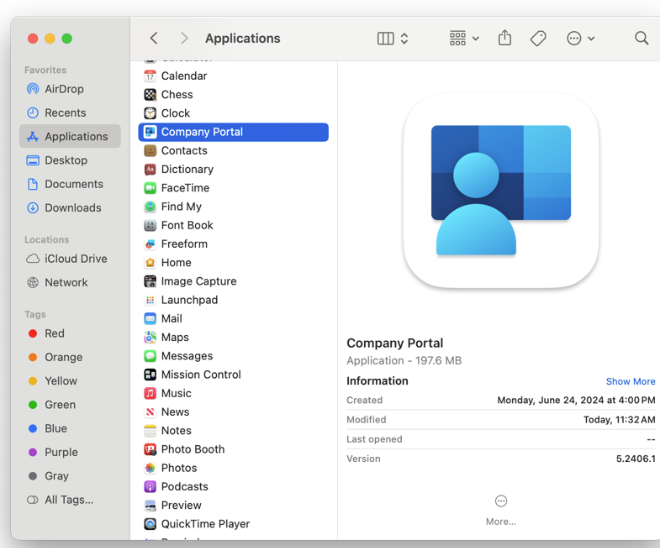The width and height of the screenshot is (660, 548).
Task: Select the Podcasts app row
Action: pos(233,487)
